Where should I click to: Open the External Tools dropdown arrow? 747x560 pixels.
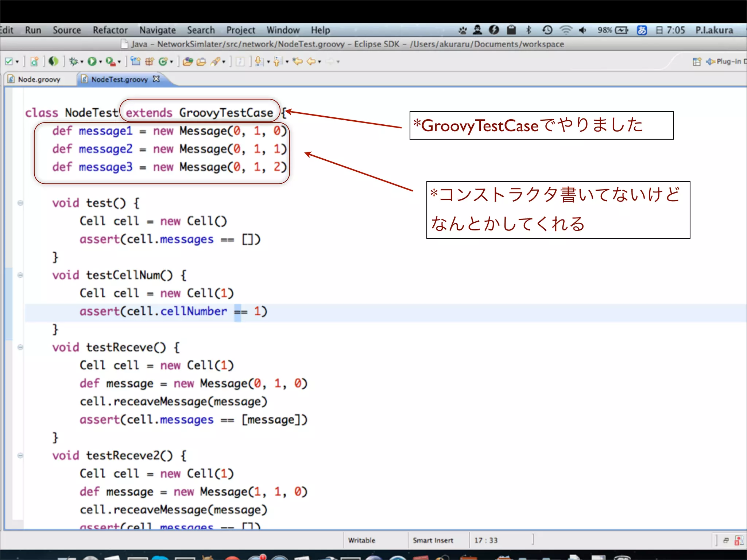click(119, 62)
